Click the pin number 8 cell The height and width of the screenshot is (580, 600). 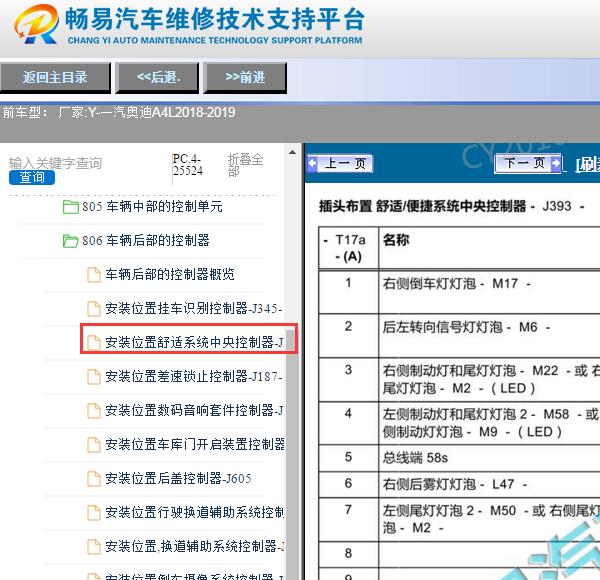coord(348,554)
